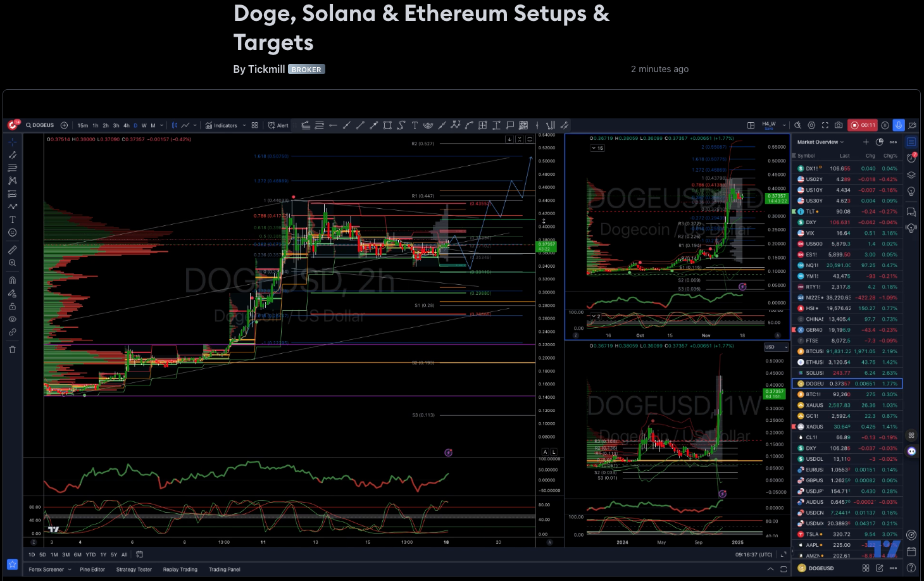
Task: Open the Pine Editor tab
Action: point(92,570)
